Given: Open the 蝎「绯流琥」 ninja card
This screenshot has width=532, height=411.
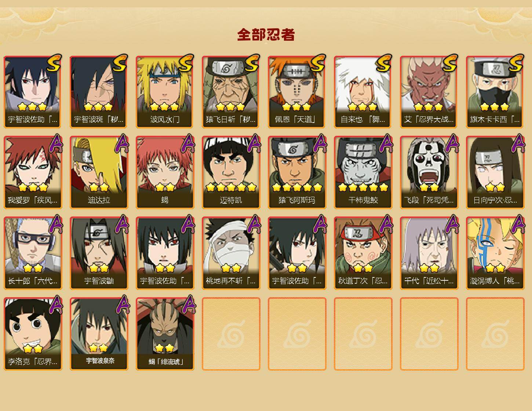Looking at the screenshot, I should coord(165,334).
